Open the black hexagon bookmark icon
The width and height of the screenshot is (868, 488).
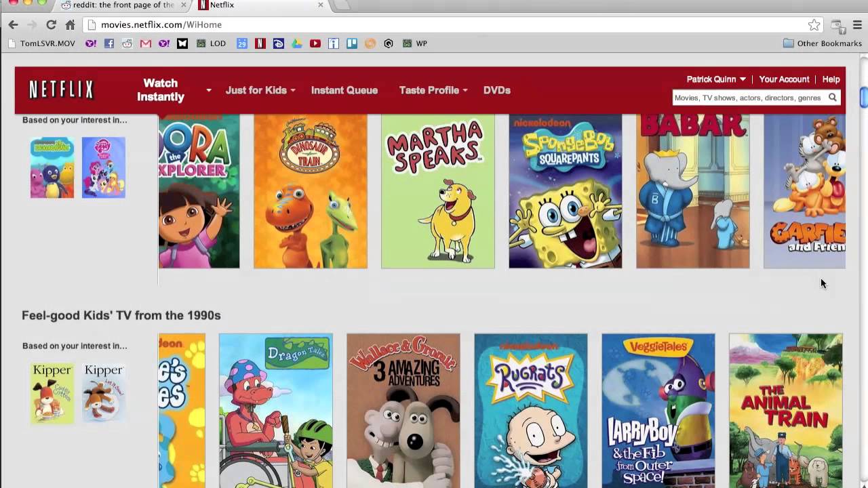click(x=388, y=43)
